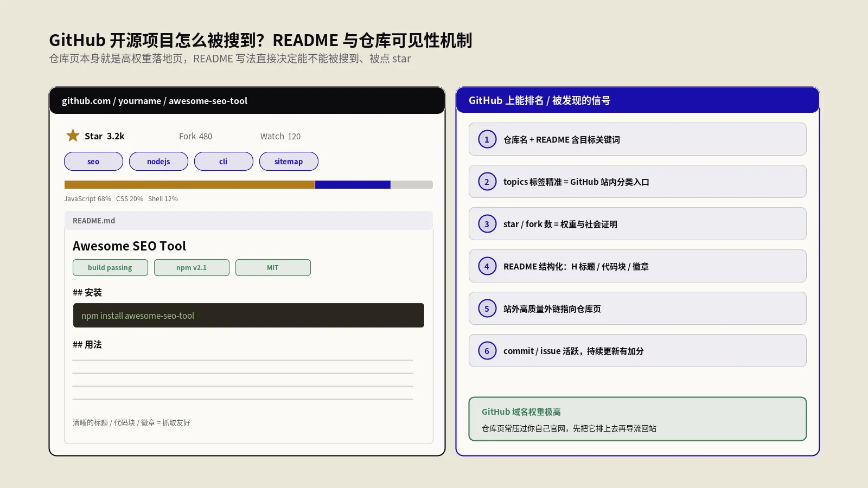
Task: Click the Shell 12% label
Action: click(163, 199)
